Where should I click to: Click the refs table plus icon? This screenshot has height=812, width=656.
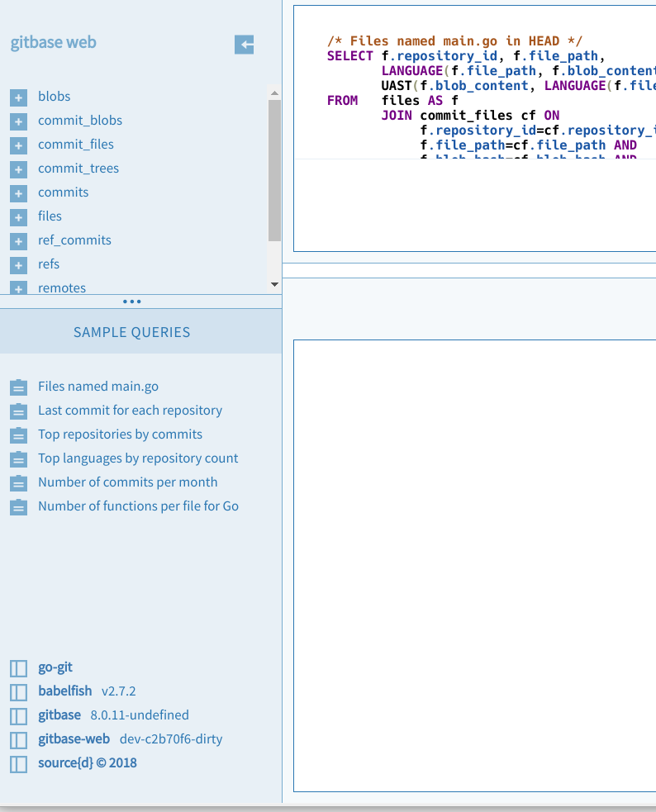tap(19, 265)
